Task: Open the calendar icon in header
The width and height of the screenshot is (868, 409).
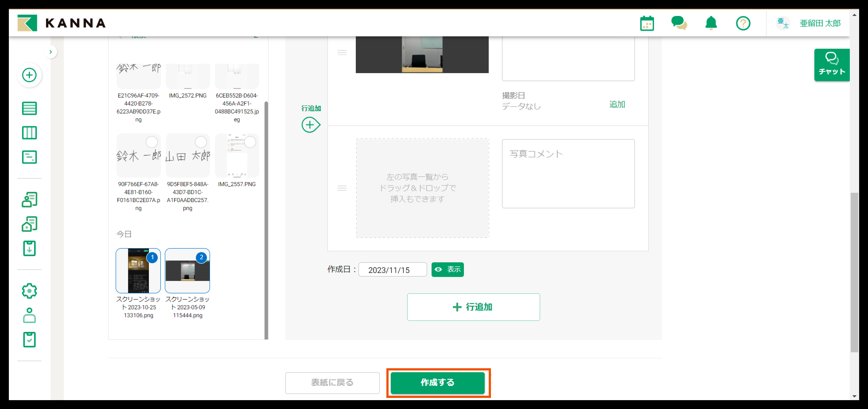Action: pos(647,23)
